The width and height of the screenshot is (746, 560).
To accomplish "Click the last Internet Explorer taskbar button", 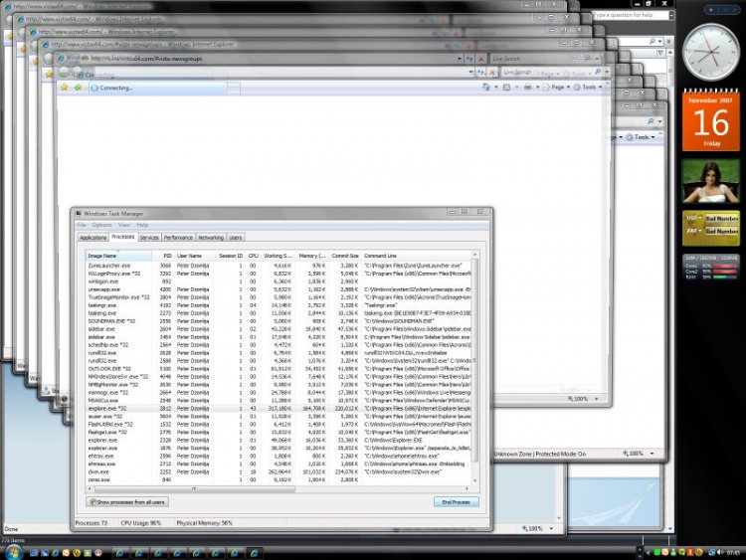I will pos(255,552).
